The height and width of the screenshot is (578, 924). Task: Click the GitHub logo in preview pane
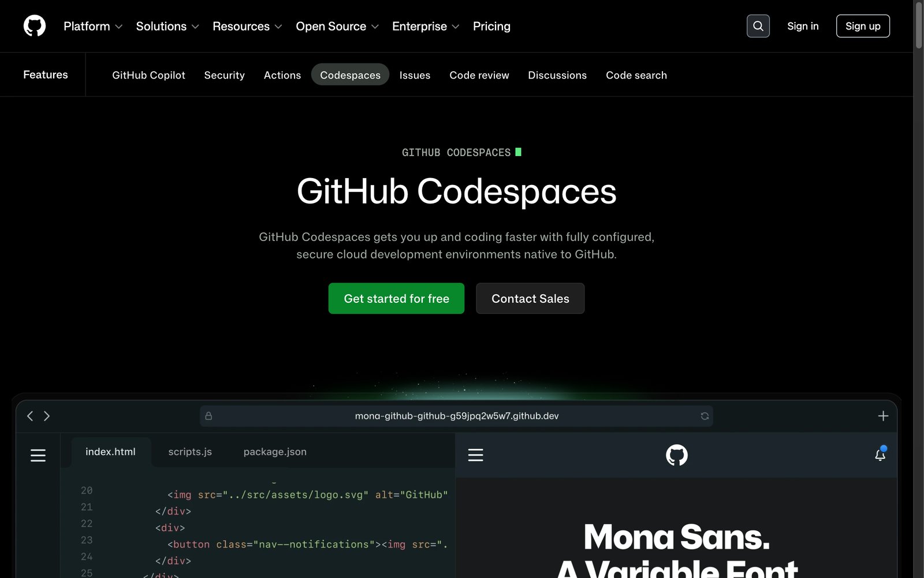coord(677,455)
